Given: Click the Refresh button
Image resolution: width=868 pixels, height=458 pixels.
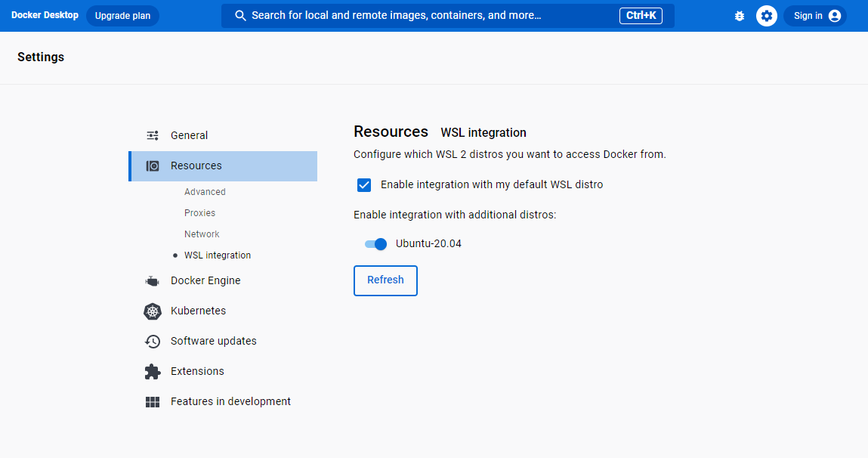Looking at the screenshot, I should pos(385,280).
